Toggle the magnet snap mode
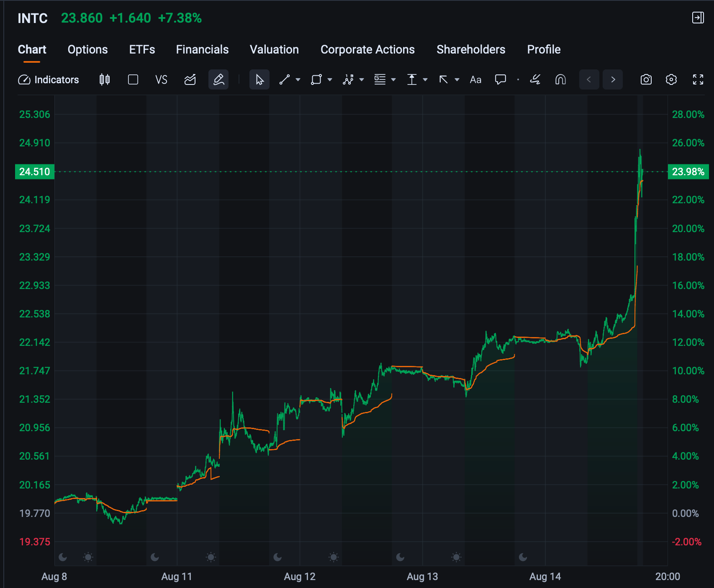 click(x=560, y=79)
